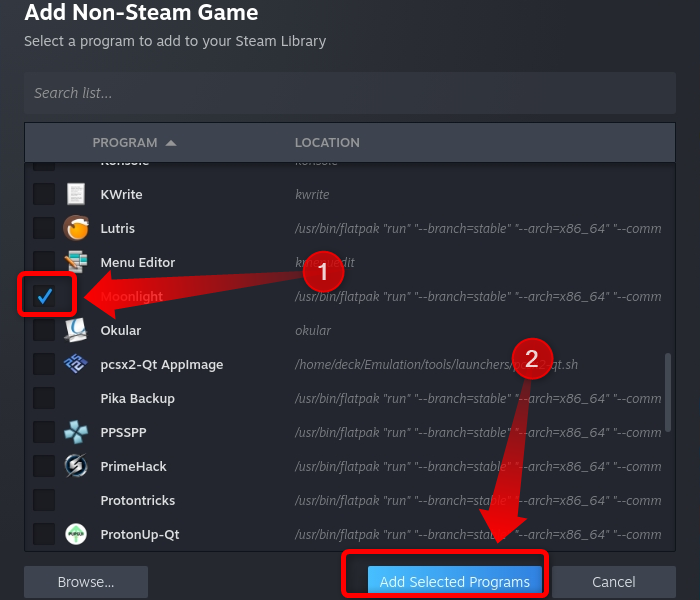Click the pcsx2-Qt AppImage icon
Screen dimensions: 700x600
pos(76,364)
